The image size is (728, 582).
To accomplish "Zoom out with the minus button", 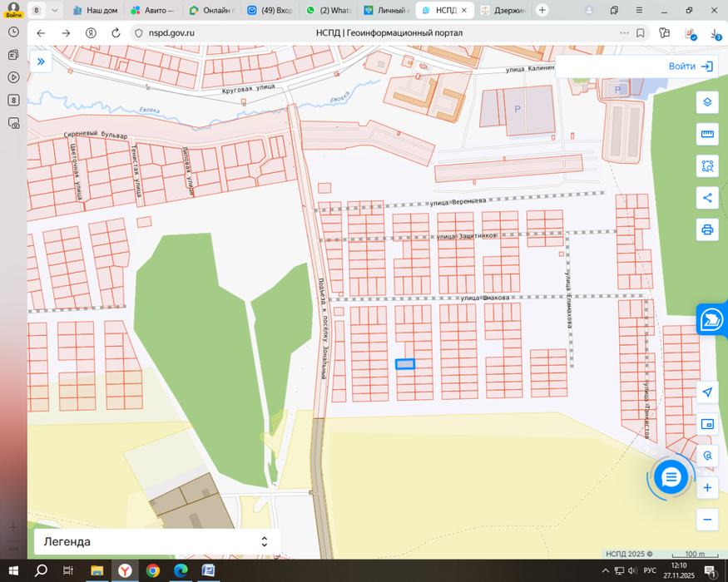I will tap(707, 520).
